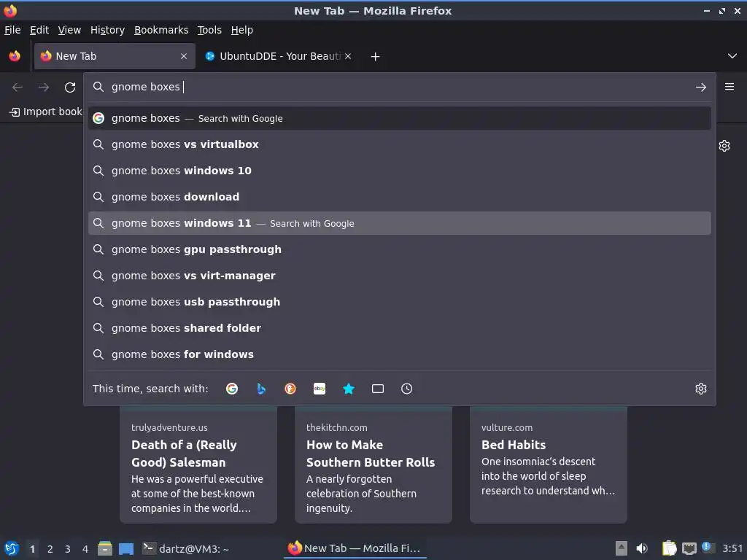
Task: Search bookmarks via blue star icon
Action: coord(349,389)
